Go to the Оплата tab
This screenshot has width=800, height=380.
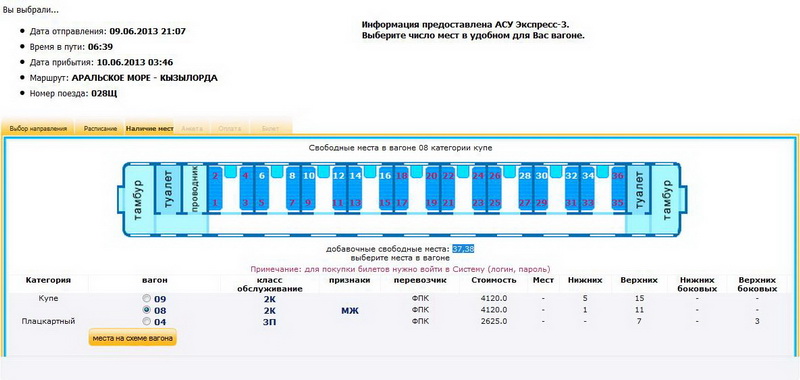coord(230,129)
